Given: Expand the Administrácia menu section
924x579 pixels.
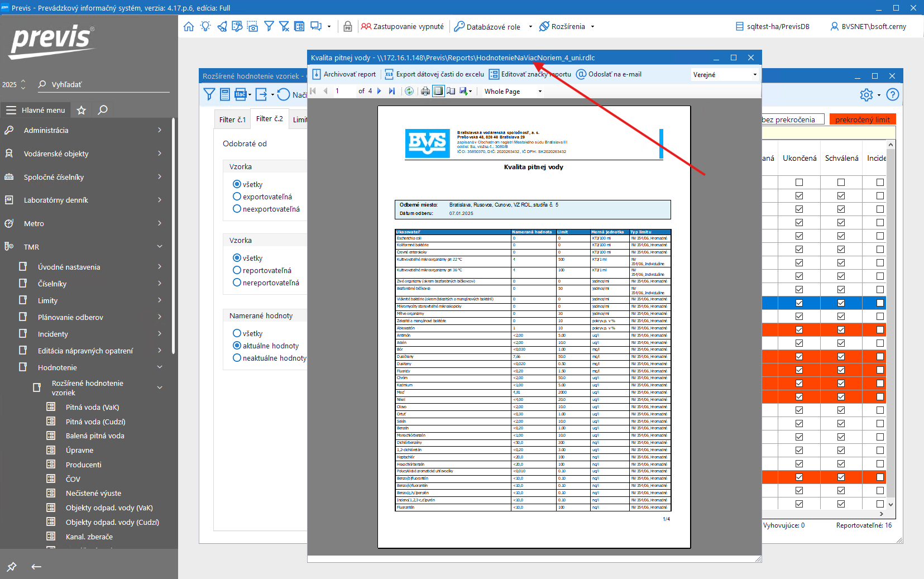Looking at the screenshot, I should 84,130.
